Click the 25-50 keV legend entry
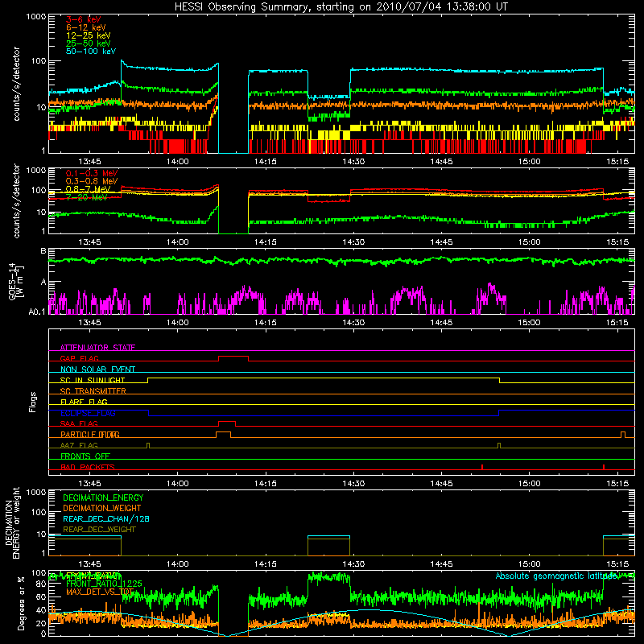The image size is (644, 644). pos(88,43)
